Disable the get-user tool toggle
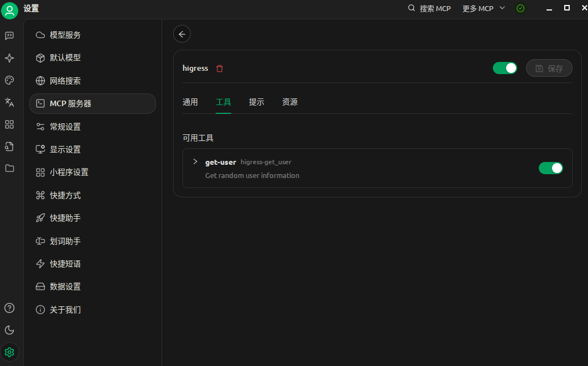The image size is (588, 366). 551,168
